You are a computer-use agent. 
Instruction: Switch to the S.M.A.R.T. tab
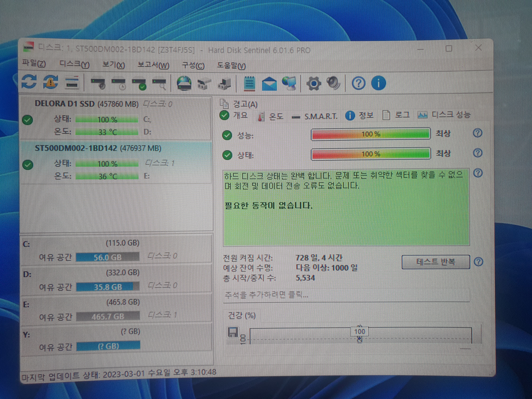315,117
